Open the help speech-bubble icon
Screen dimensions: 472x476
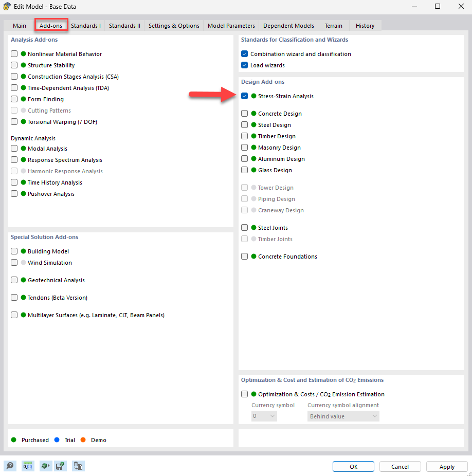10,466
